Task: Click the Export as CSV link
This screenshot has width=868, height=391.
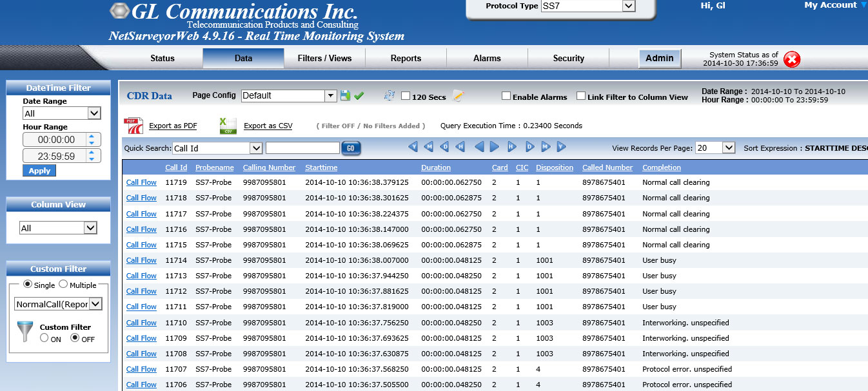Action: pos(268,126)
